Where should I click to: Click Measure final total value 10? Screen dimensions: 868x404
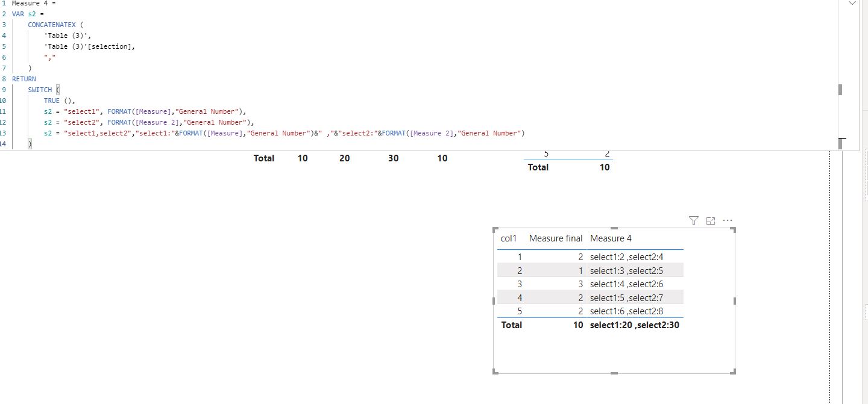[578, 325]
